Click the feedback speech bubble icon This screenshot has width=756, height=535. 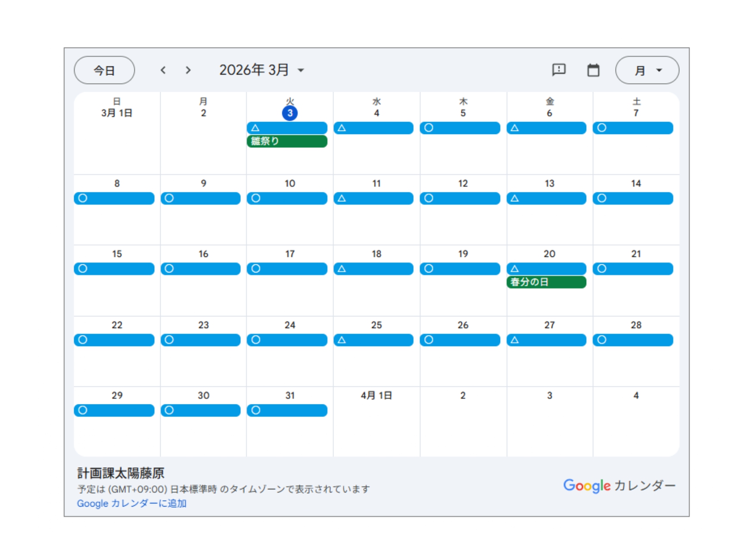click(x=559, y=70)
